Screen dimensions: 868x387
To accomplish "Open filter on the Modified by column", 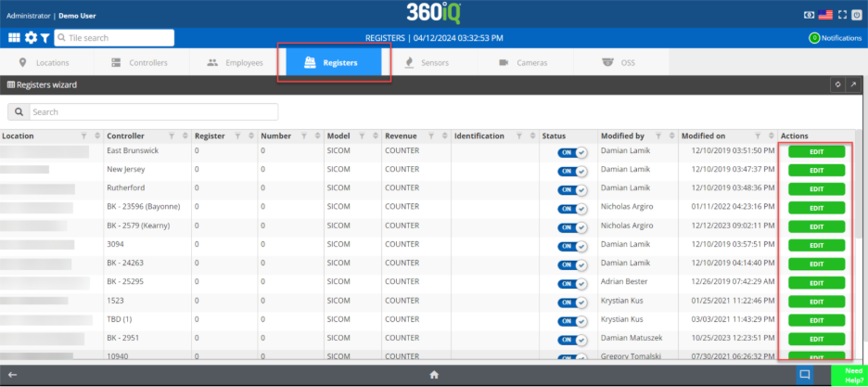I will 657,136.
